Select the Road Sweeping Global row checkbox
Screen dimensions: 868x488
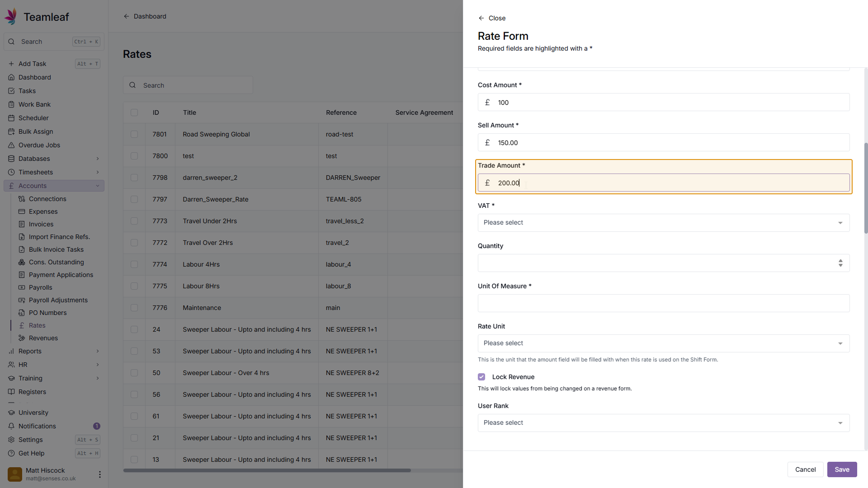coord(134,134)
